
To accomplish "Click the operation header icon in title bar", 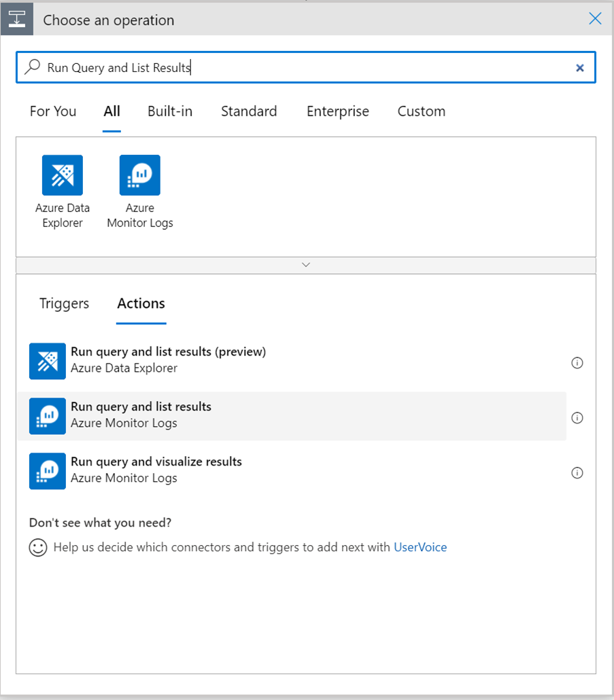I will click(17, 20).
